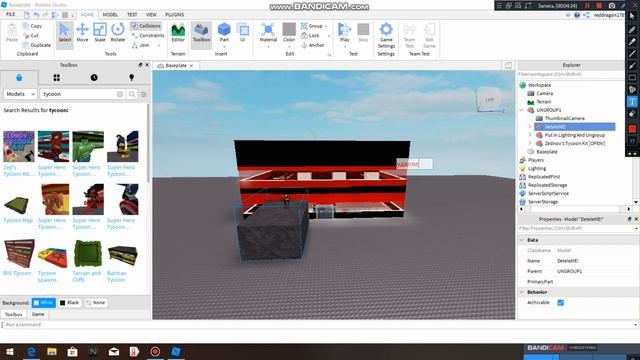The height and width of the screenshot is (360, 640).
Task: Toggle the Archivable checkbox
Action: (x=560, y=302)
